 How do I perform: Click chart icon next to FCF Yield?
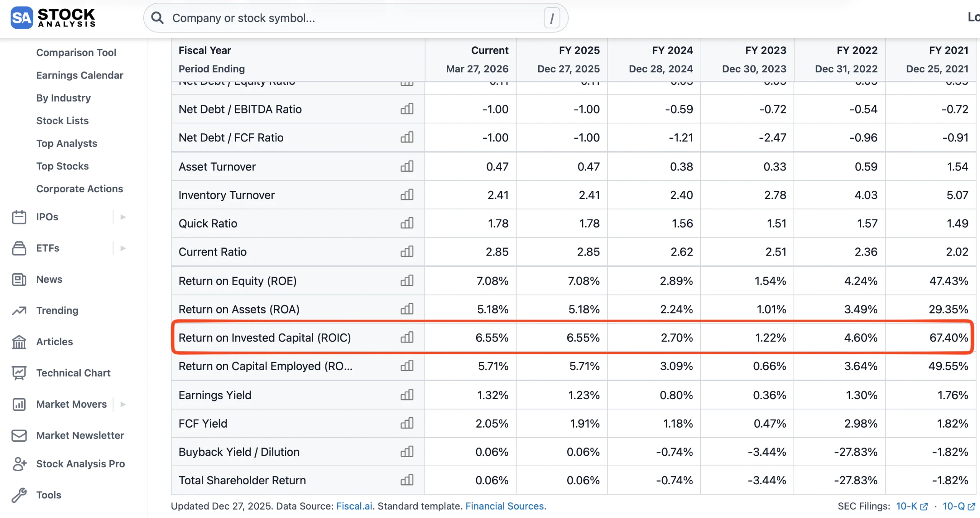pos(407,423)
